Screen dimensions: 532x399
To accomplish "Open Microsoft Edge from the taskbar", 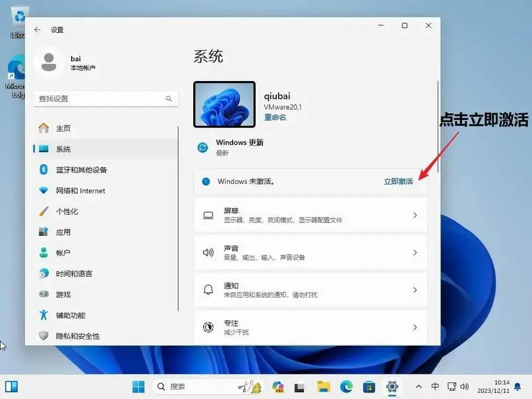I will coord(346,387).
